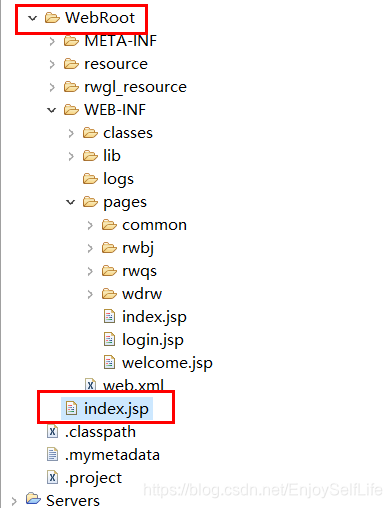
Task: Select the resource folder label
Action: coord(116,64)
